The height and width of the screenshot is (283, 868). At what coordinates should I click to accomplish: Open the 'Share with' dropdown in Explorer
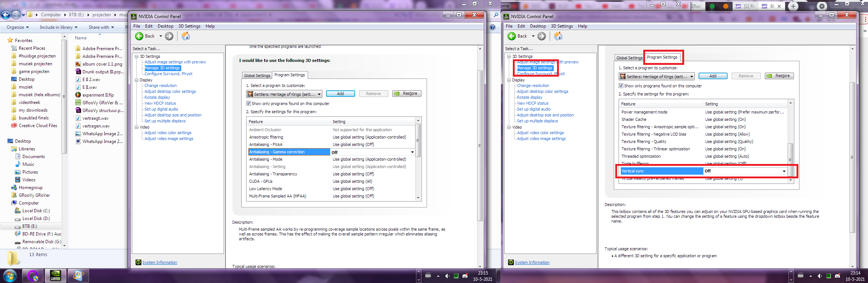(x=101, y=27)
